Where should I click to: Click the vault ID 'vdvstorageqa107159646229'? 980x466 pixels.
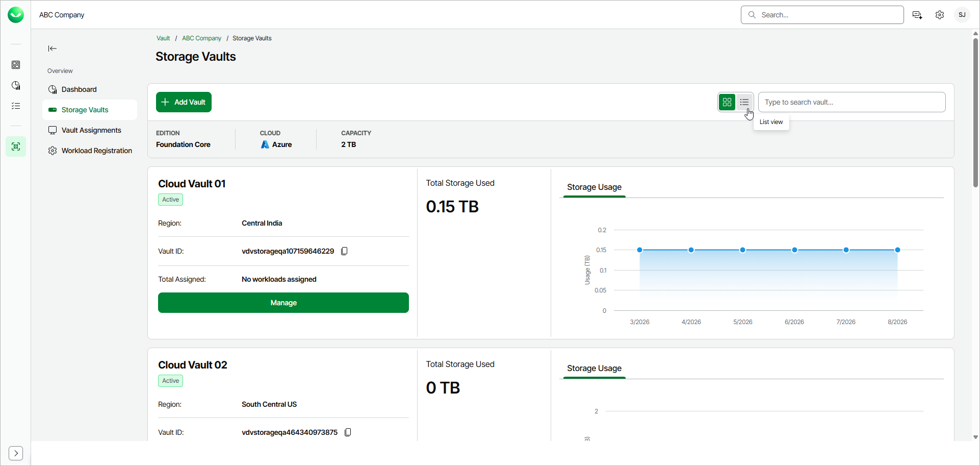click(288, 251)
